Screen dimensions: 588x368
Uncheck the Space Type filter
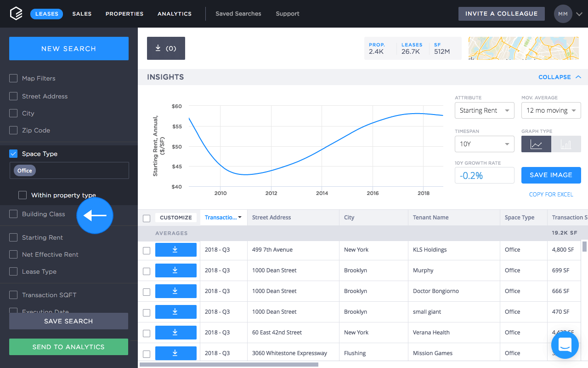click(x=13, y=154)
